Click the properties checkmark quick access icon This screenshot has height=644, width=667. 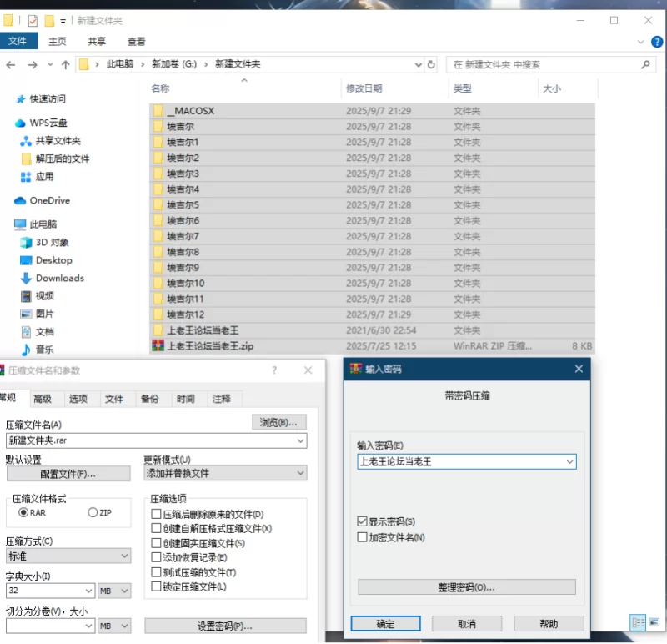pyautogui.click(x=33, y=20)
